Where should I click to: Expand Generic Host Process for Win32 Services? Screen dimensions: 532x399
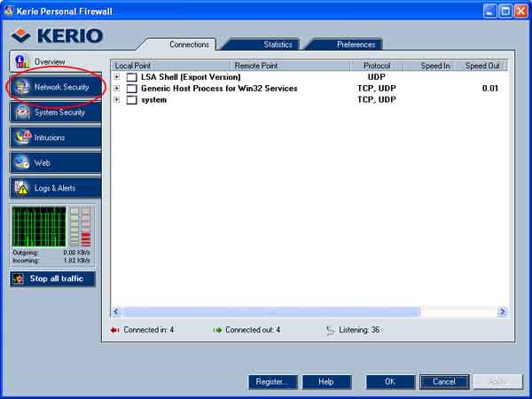[117, 88]
